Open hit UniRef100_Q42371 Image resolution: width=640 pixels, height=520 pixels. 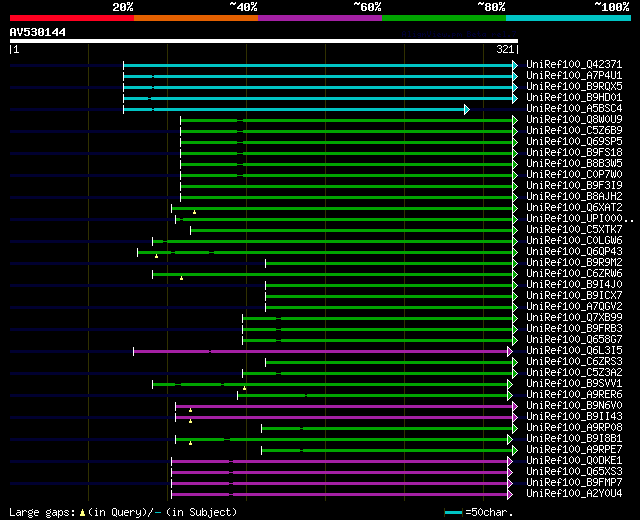point(574,64)
